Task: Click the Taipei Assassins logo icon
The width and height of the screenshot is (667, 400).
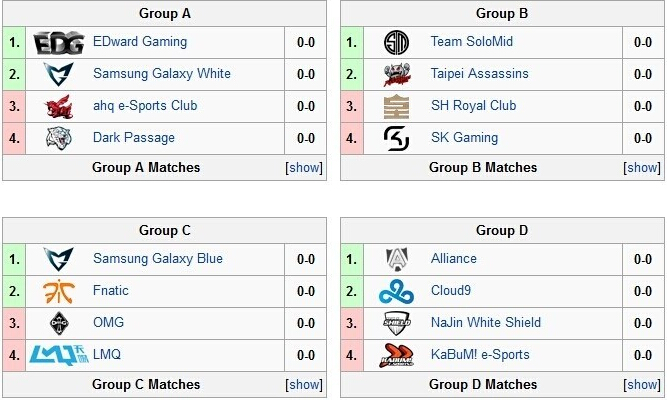Action: tap(396, 75)
